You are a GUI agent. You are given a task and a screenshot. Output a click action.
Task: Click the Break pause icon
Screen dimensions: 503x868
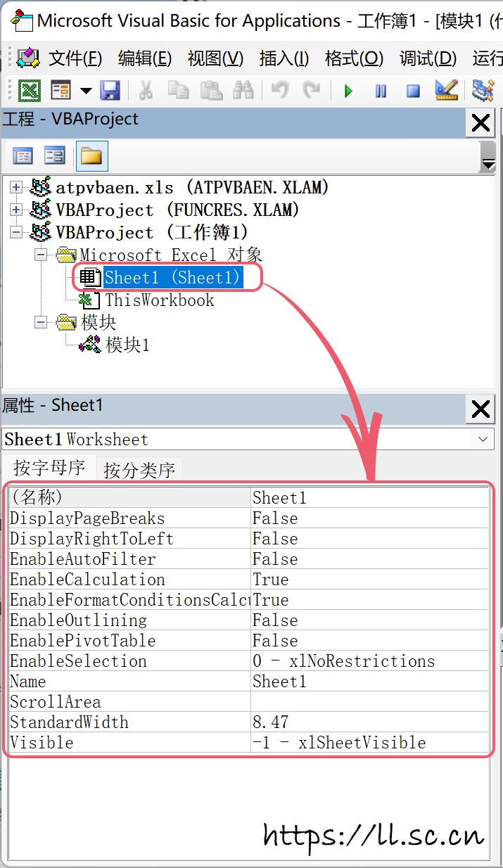381,91
